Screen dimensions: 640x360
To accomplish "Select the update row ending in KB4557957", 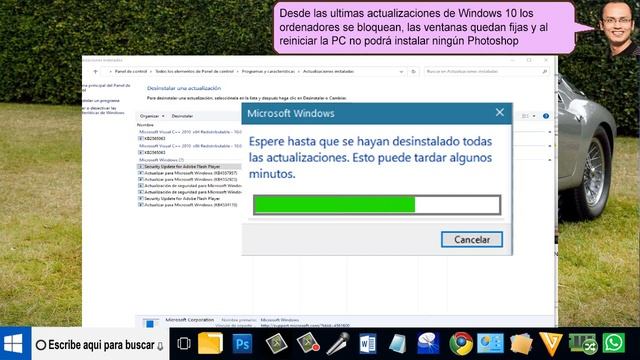I will [x=189, y=173].
